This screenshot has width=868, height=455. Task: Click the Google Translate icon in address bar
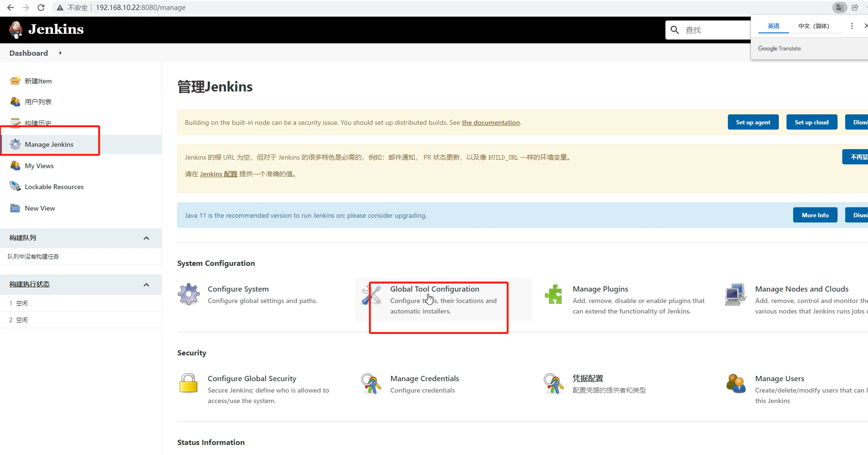tap(840, 8)
